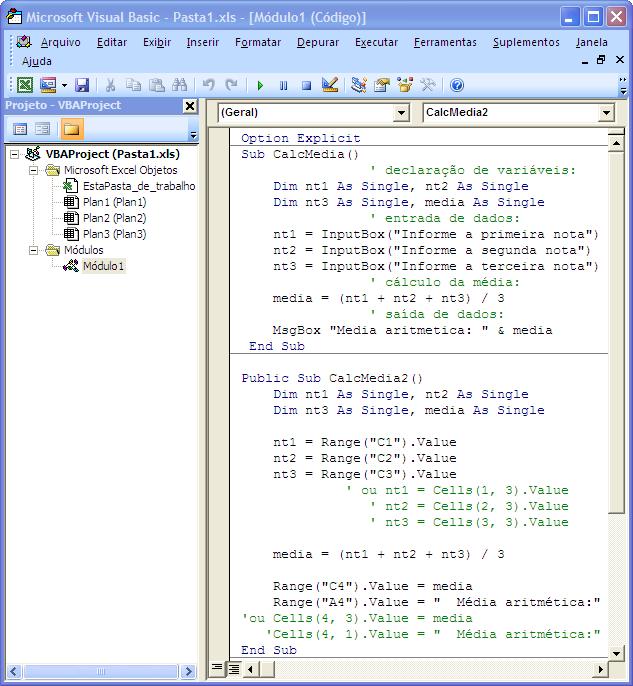Viewport: 633px width, 686px height.
Task: Toggle Full Module View button at code bottom
Action: click(234, 668)
